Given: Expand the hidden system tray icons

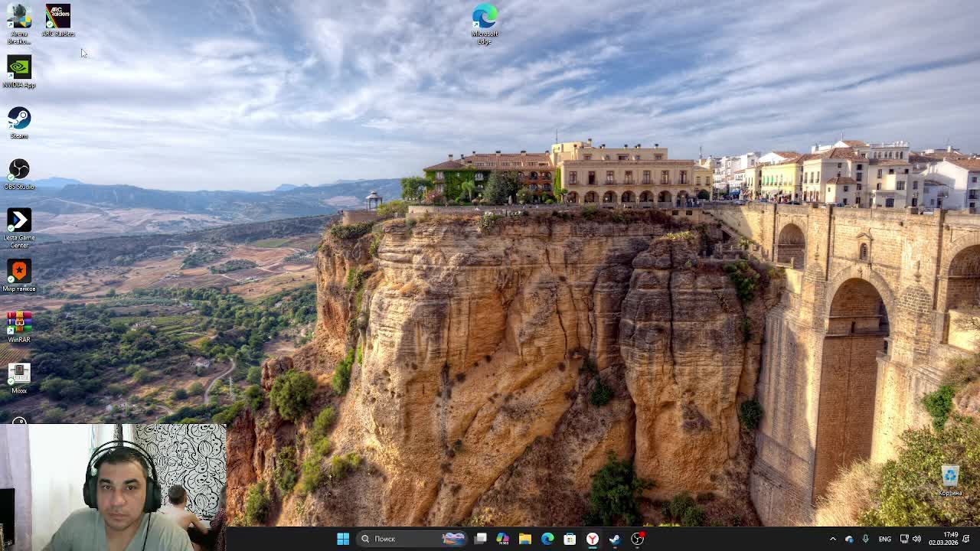Looking at the screenshot, I should (x=833, y=539).
